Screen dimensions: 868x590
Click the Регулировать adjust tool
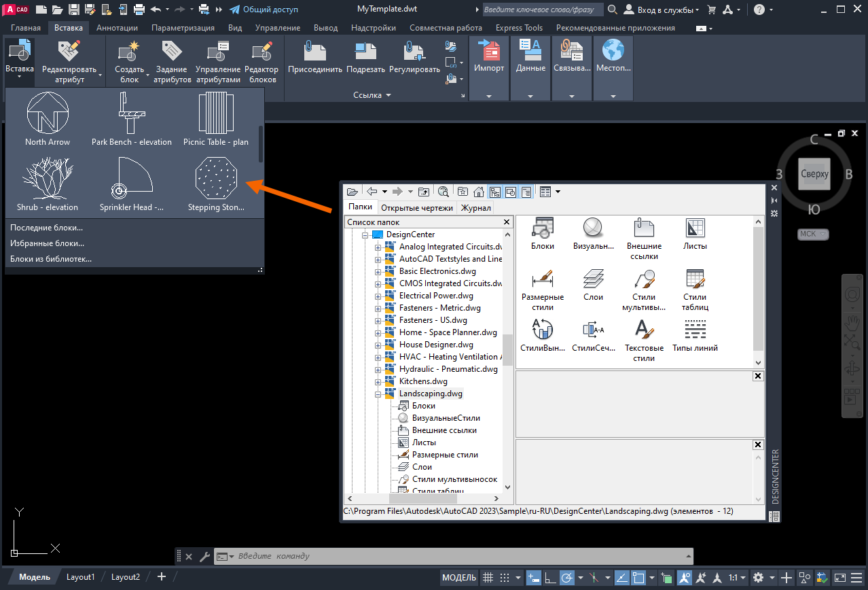[x=414, y=58]
